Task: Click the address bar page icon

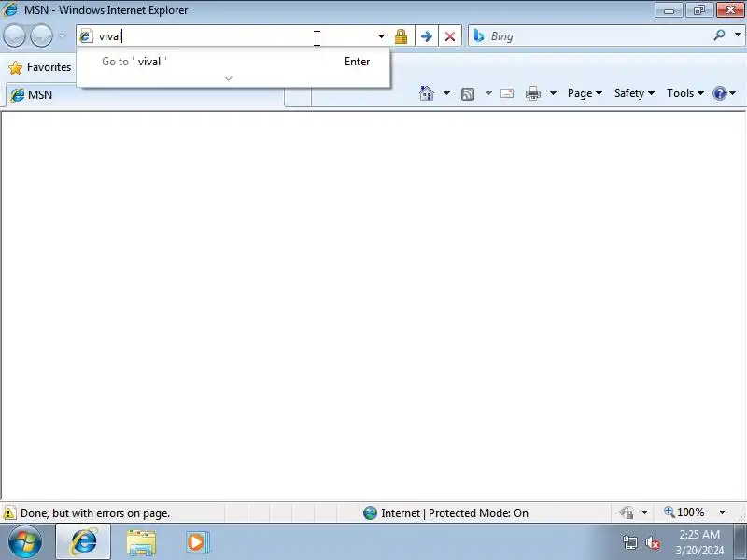Action: tap(86, 36)
